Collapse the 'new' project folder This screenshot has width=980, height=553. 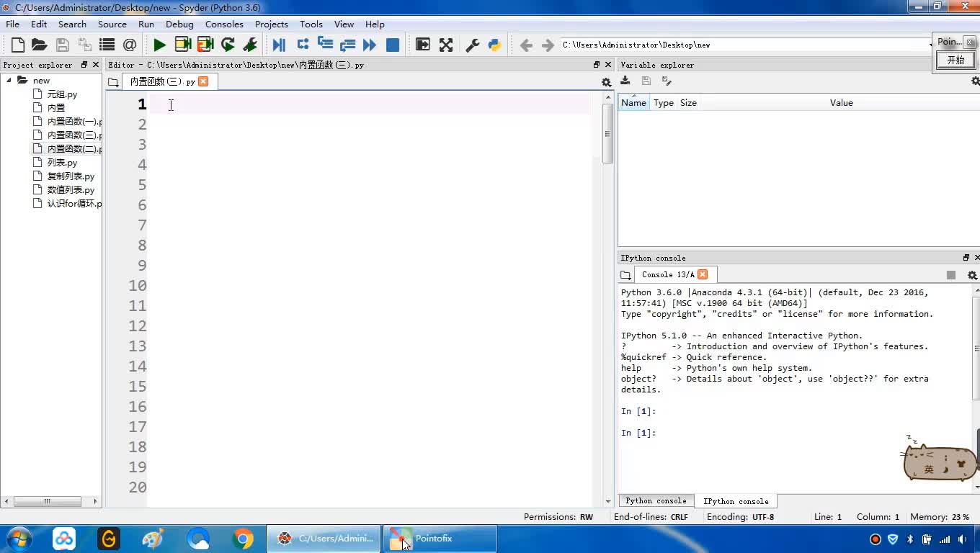pyautogui.click(x=9, y=81)
